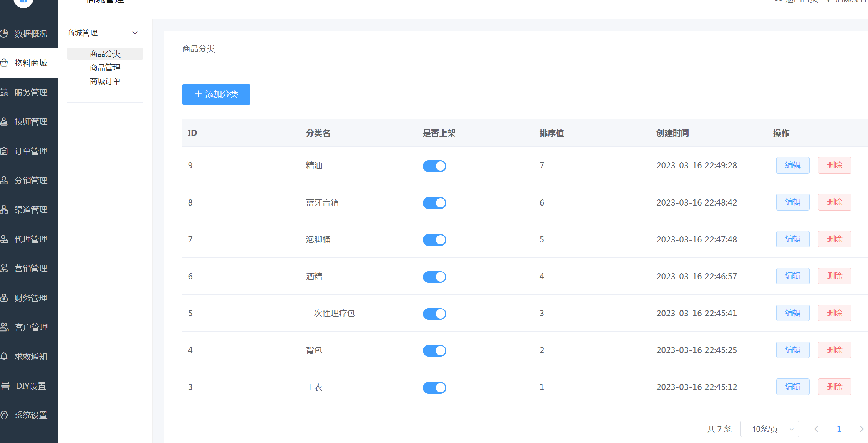
Task: Click the 系统设置 gear icon
Action: pyautogui.click(x=4, y=415)
